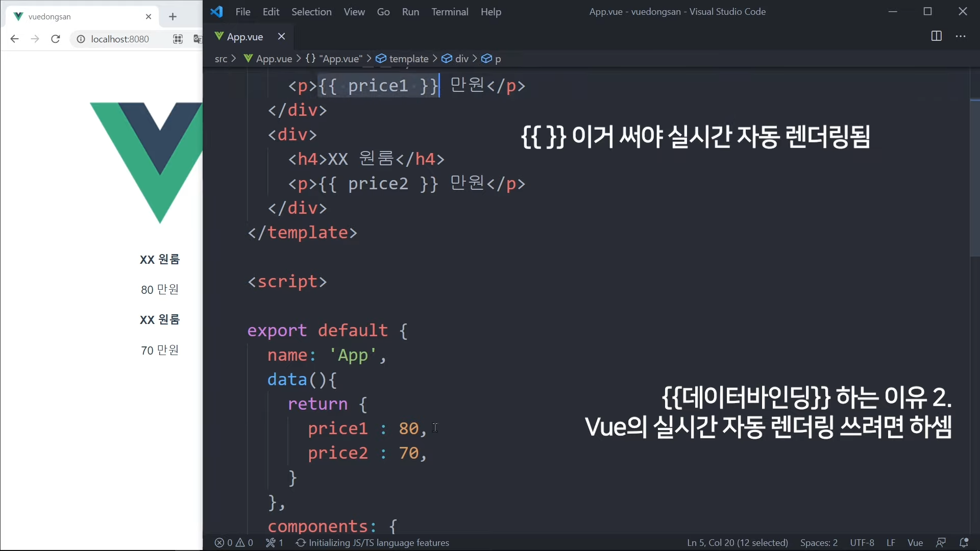Open the Selection menu
The image size is (980, 551).
[311, 12]
